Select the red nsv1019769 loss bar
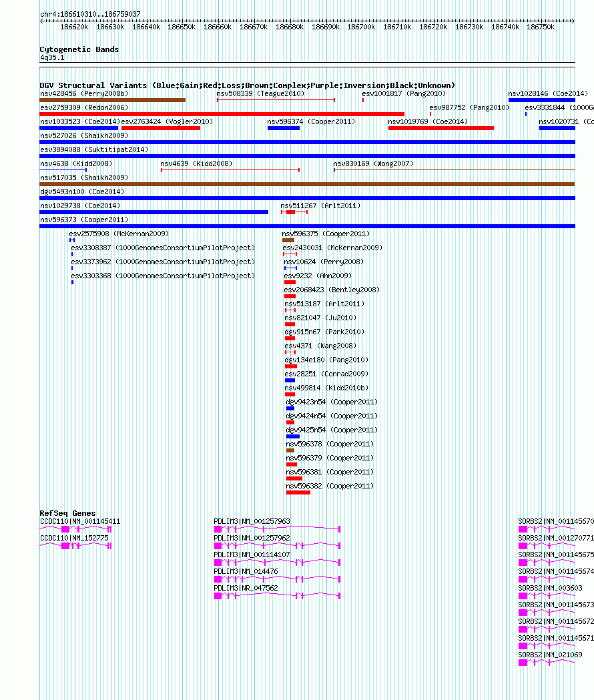 tap(441, 128)
